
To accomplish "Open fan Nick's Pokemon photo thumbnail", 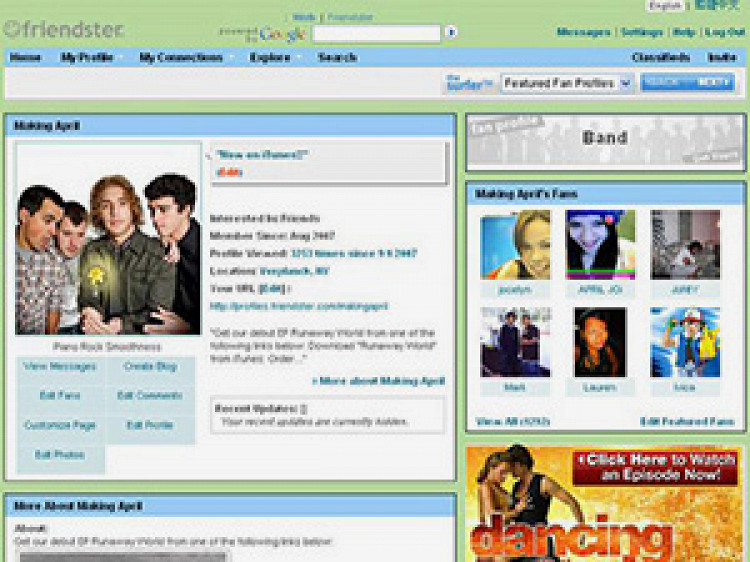I will [685, 342].
